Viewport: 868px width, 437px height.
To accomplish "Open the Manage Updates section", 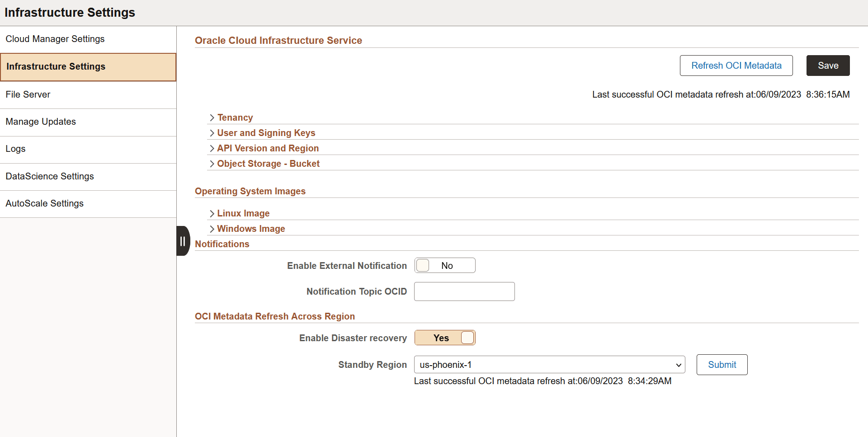I will (x=40, y=122).
